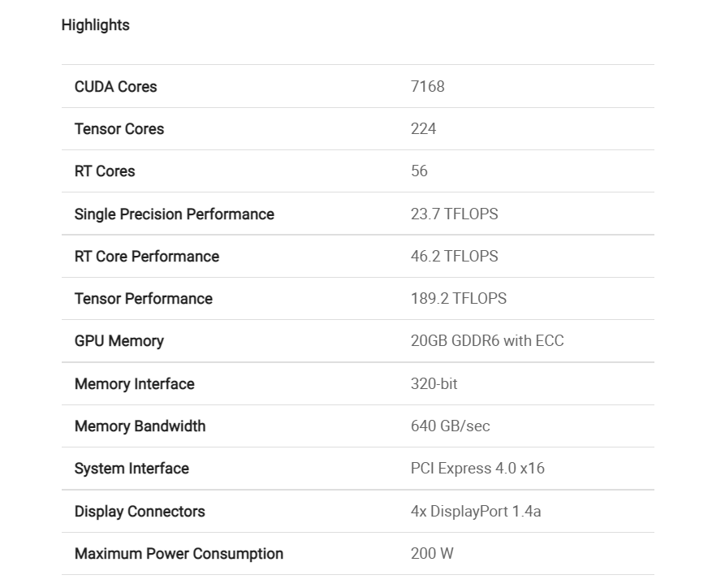Select the 189.2 TFLOPS value

click(x=458, y=298)
